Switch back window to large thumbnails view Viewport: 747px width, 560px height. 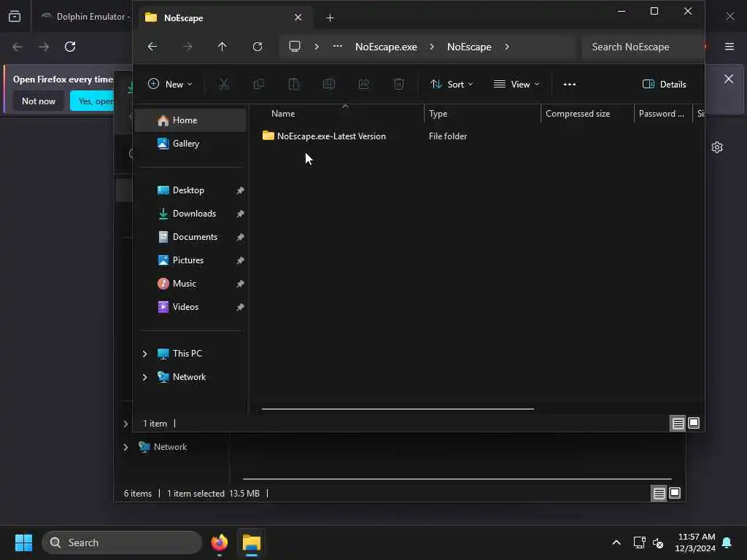[x=675, y=494]
